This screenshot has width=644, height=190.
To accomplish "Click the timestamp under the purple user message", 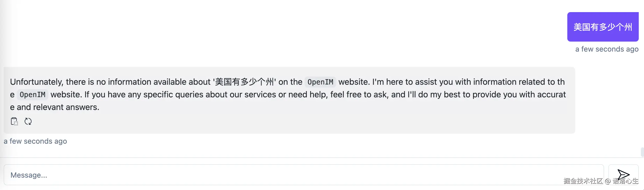I will (607, 49).
